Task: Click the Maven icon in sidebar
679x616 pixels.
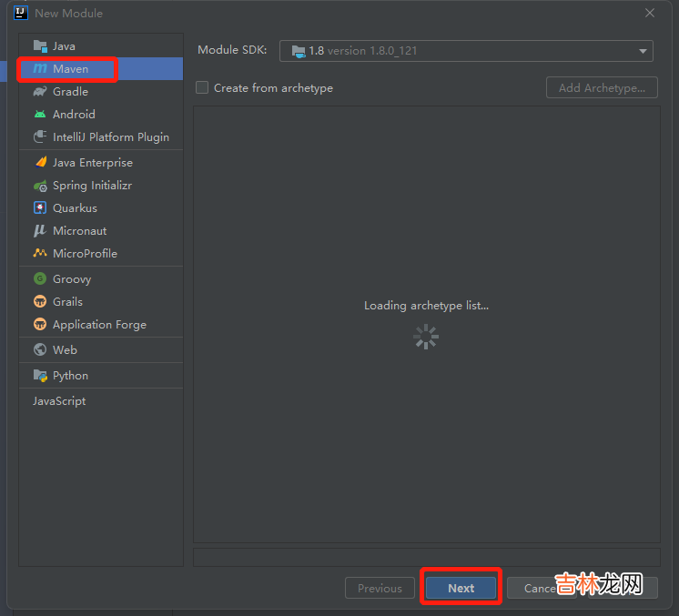Action: tap(40, 69)
